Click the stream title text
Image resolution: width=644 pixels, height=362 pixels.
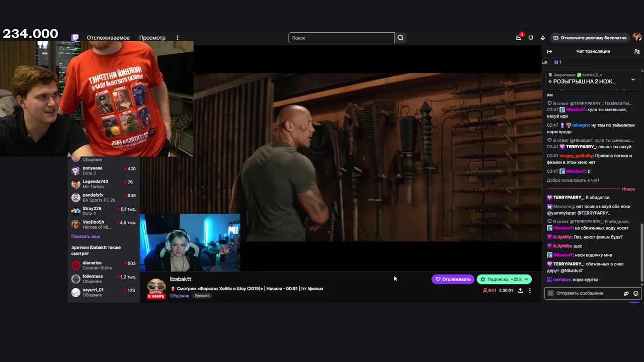[249, 289]
